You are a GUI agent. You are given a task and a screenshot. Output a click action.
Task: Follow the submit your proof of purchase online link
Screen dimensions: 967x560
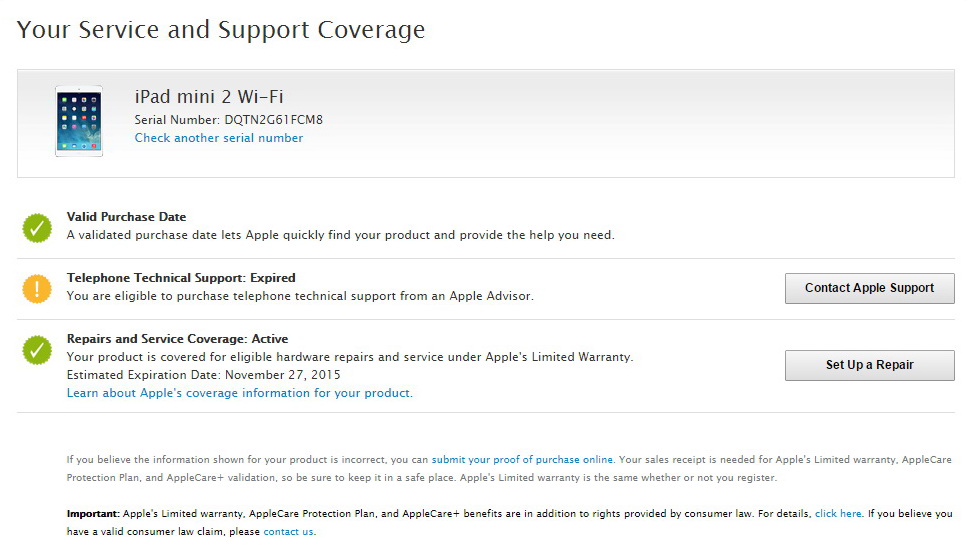522,460
